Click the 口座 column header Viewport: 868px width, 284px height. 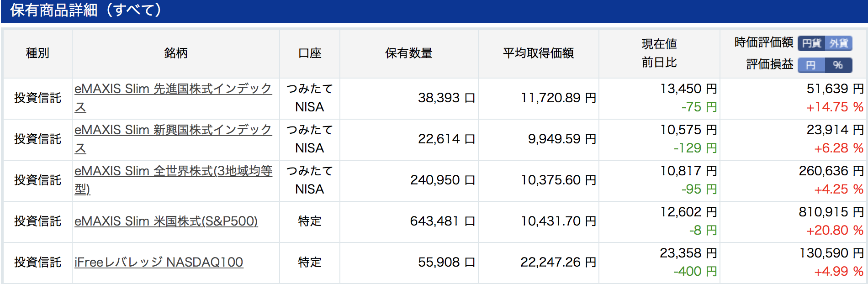click(310, 53)
